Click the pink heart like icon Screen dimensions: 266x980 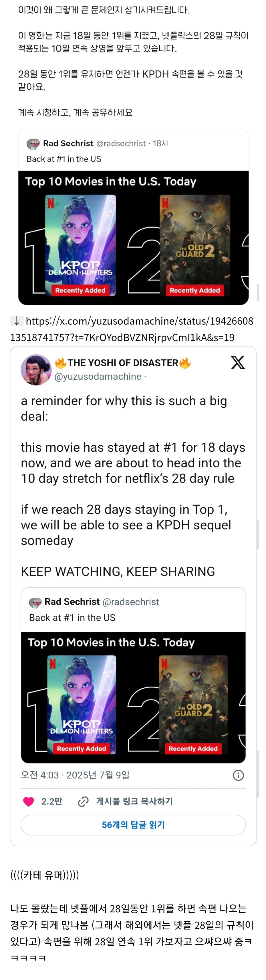click(x=29, y=802)
